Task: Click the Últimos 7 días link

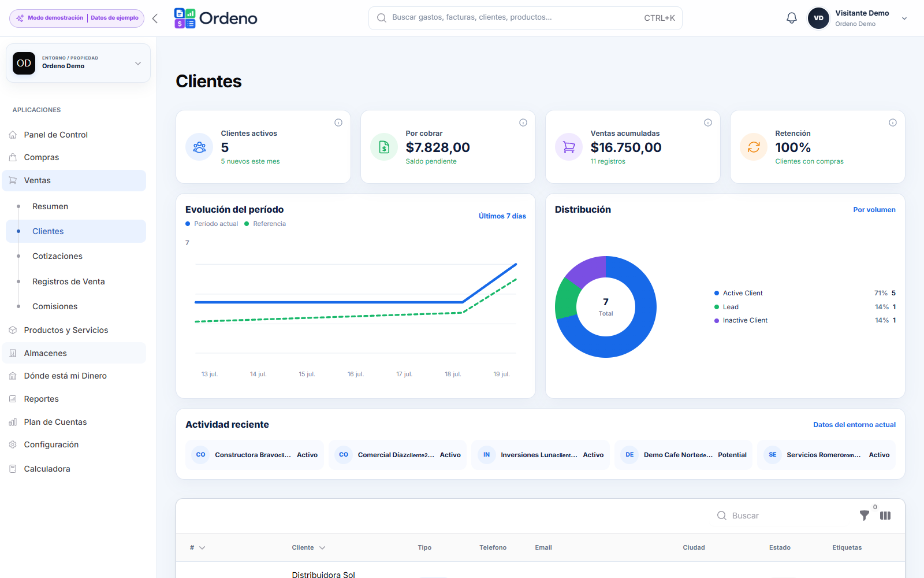Action: coord(502,216)
